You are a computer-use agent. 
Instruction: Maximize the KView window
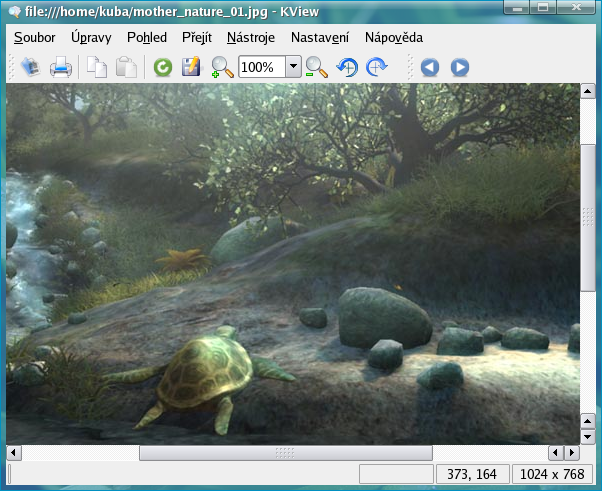[x=542, y=7]
